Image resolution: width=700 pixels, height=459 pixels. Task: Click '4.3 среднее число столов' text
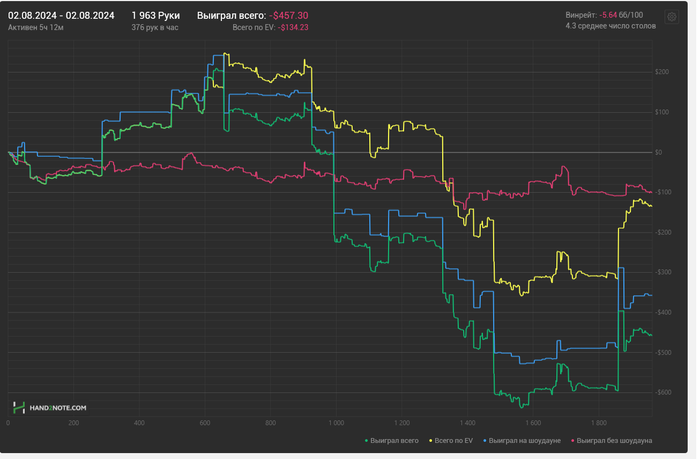[x=611, y=26]
